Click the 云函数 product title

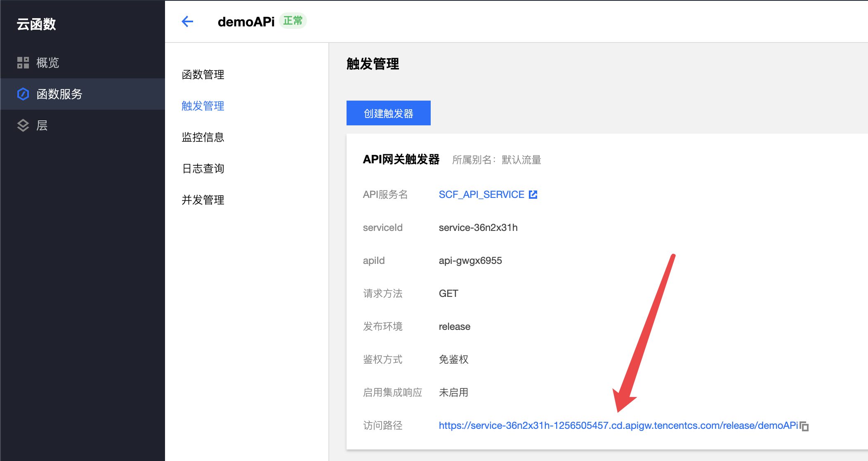(36, 24)
